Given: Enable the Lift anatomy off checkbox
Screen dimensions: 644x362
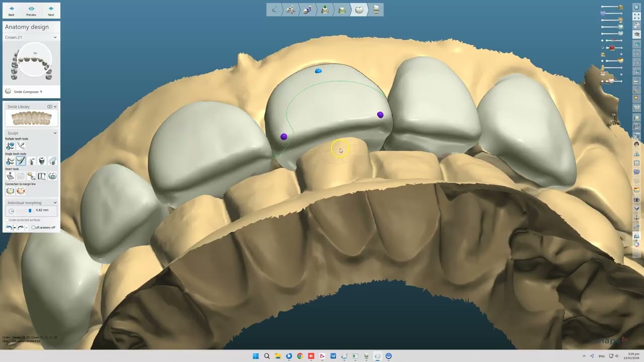Looking at the screenshot, I should tap(33, 228).
